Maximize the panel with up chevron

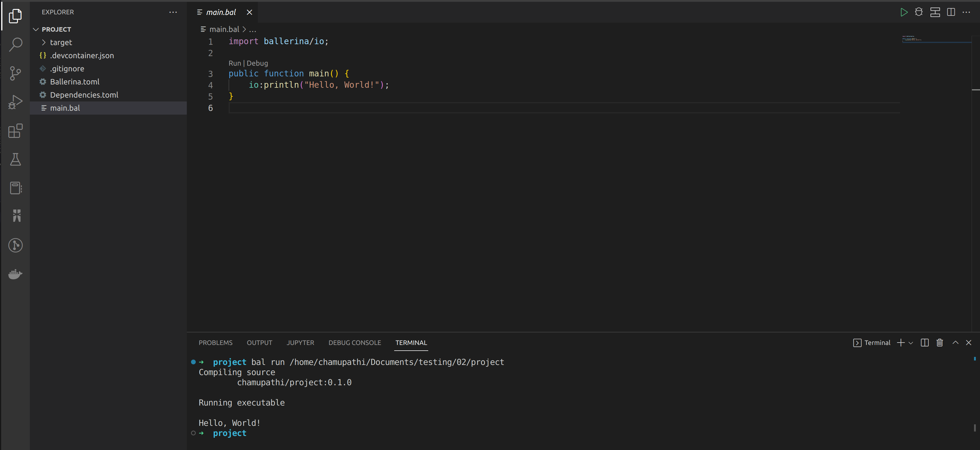tap(955, 342)
